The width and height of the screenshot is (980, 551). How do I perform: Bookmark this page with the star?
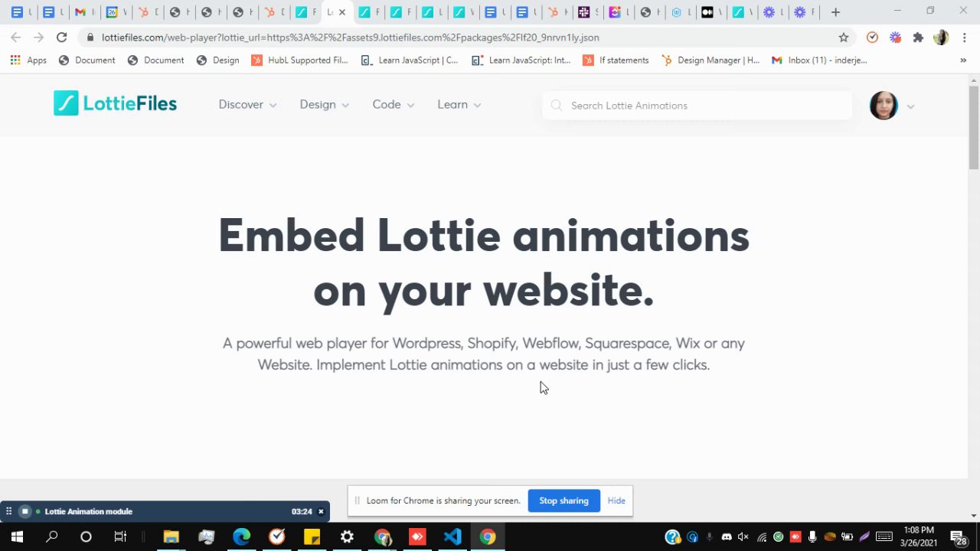(844, 37)
